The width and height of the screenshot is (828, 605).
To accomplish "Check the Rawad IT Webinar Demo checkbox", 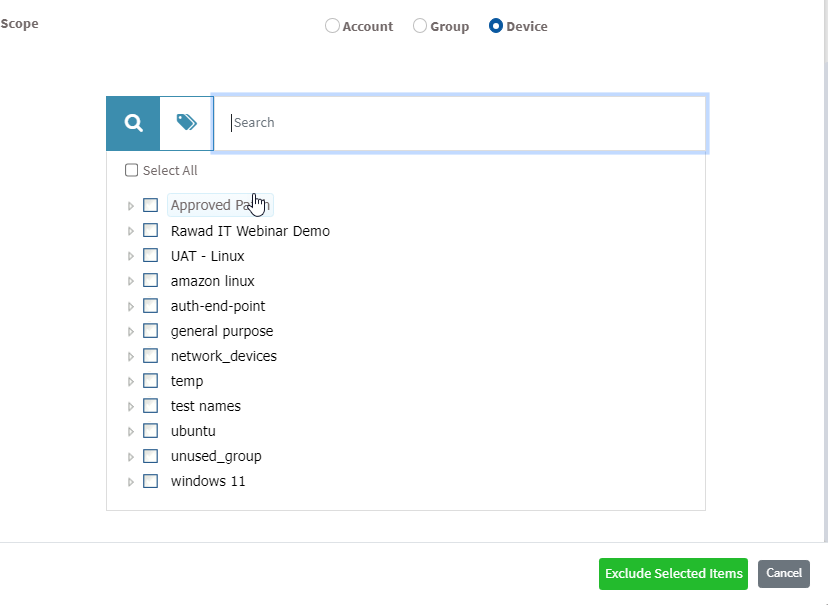I will coord(151,231).
